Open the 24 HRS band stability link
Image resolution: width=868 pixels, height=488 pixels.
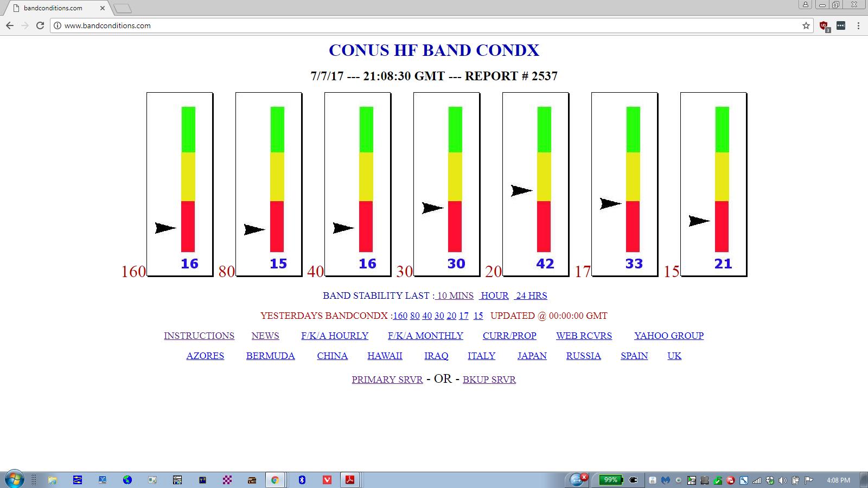[531, 296]
